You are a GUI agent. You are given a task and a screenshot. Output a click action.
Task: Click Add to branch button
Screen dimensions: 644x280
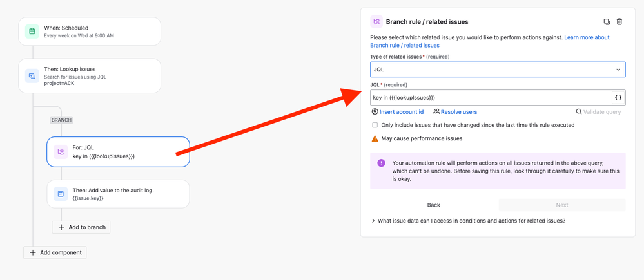coord(81,227)
